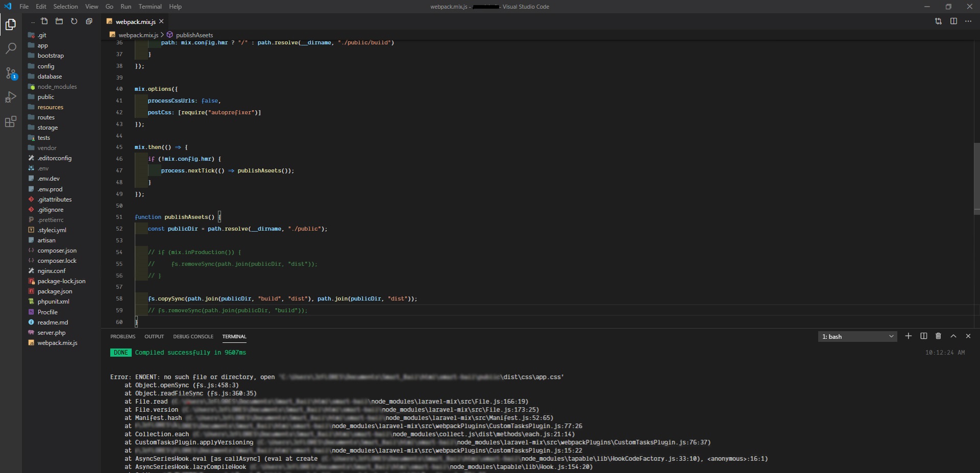
Task: Open more editor actions menu
Action: click(968, 21)
